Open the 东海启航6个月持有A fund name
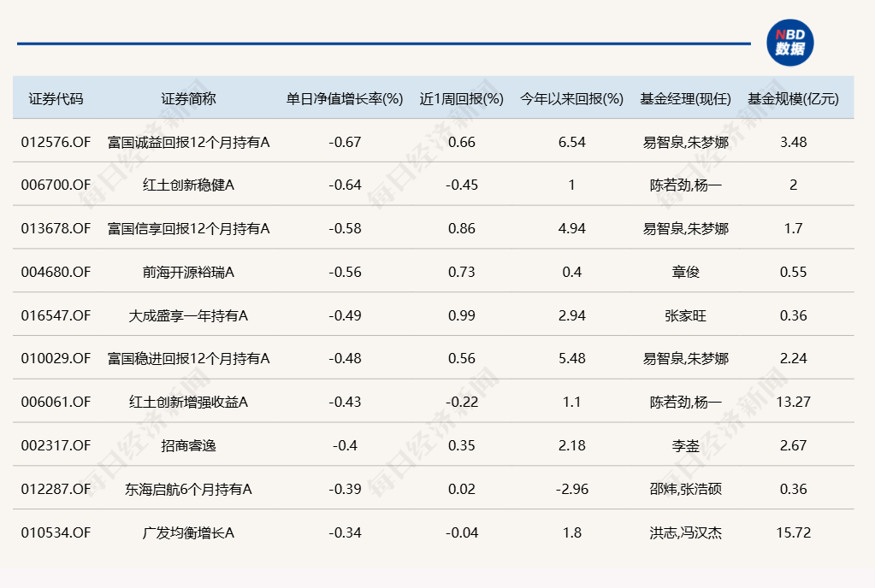The width and height of the screenshot is (875, 588). (188, 489)
